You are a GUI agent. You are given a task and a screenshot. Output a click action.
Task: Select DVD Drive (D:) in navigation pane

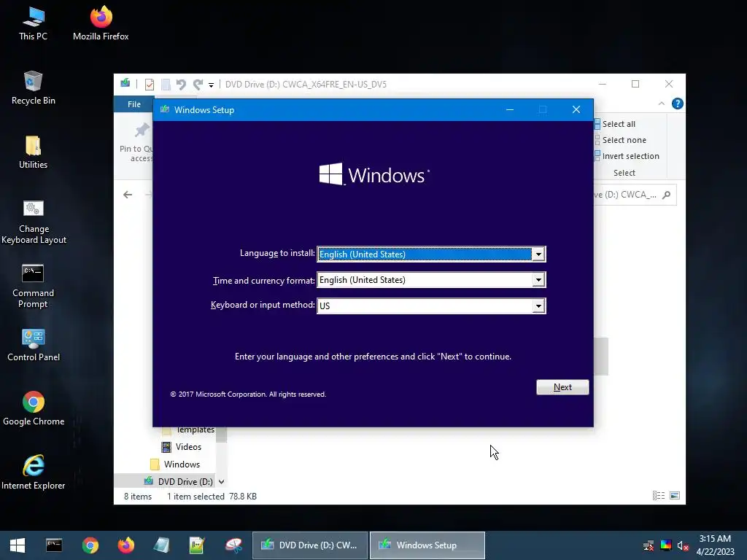(x=179, y=481)
